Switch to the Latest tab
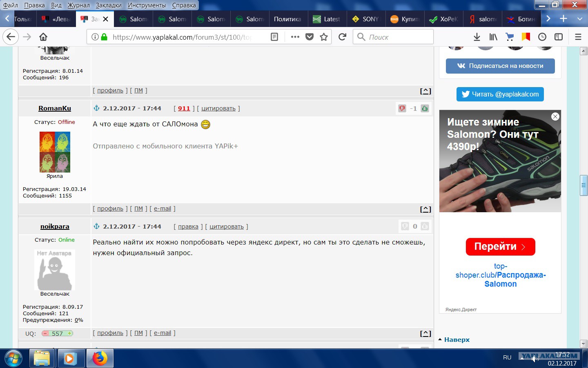This screenshot has width=588, height=368. [327, 19]
